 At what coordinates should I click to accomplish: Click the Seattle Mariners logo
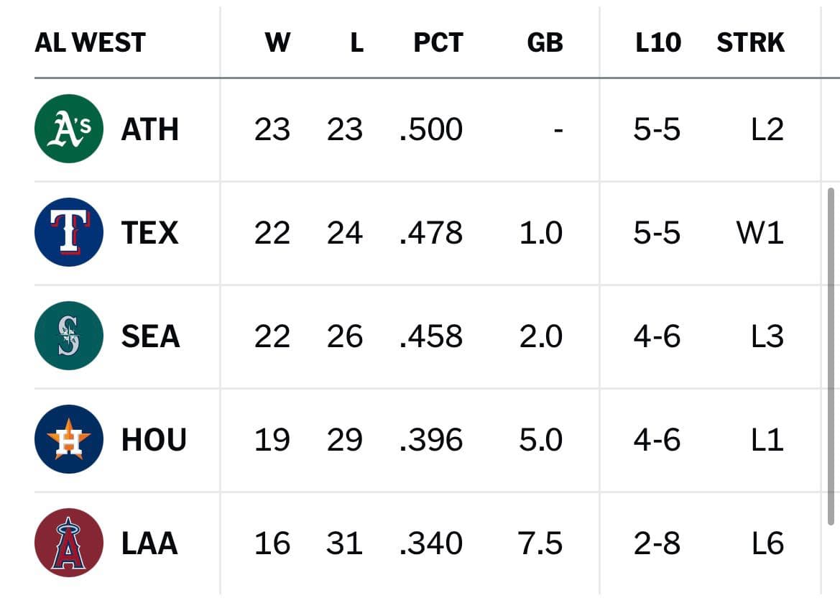pos(68,336)
